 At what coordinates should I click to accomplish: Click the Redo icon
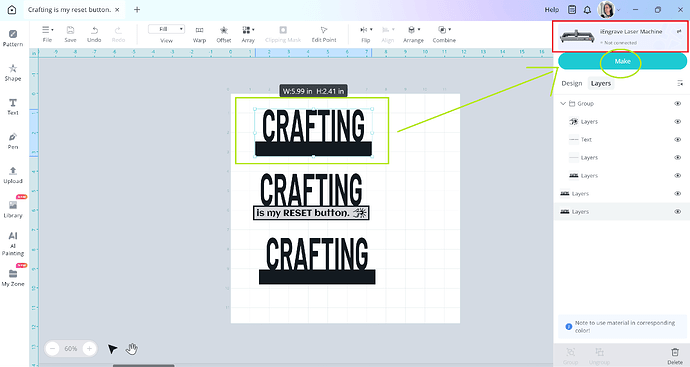coord(118,34)
